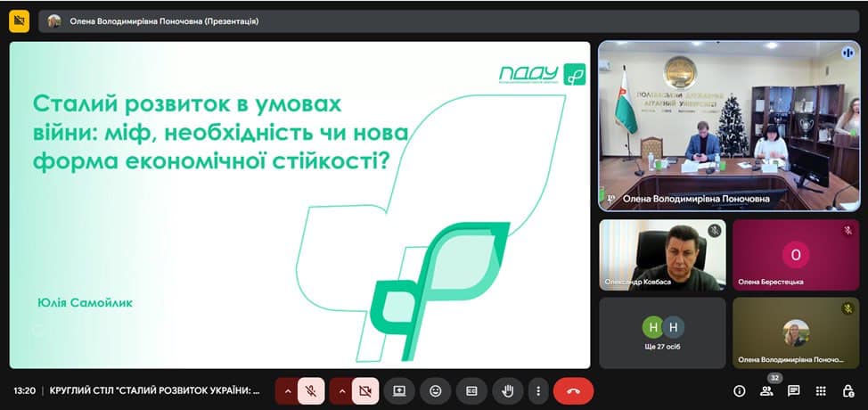Select Олена Берестецька's participant tile

pyautogui.click(x=796, y=255)
